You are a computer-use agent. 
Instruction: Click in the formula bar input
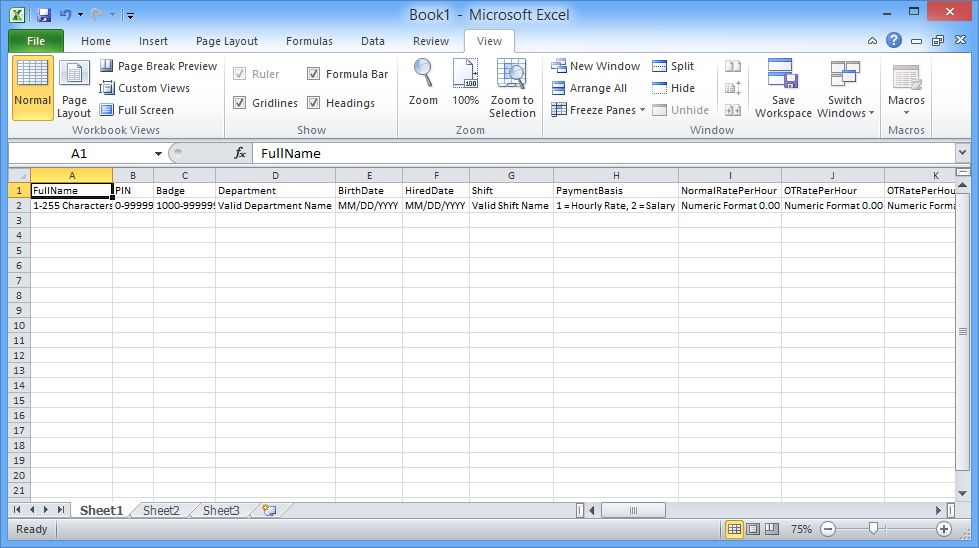603,153
